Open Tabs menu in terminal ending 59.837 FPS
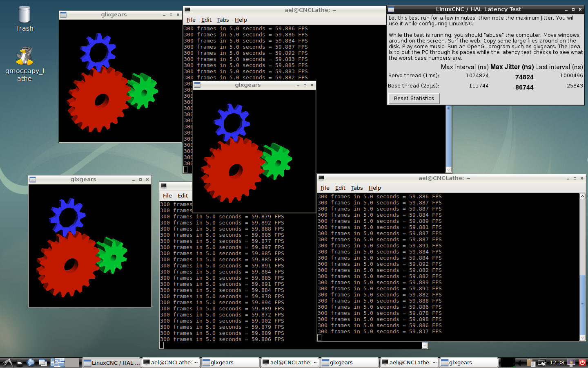 [x=357, y=188]
